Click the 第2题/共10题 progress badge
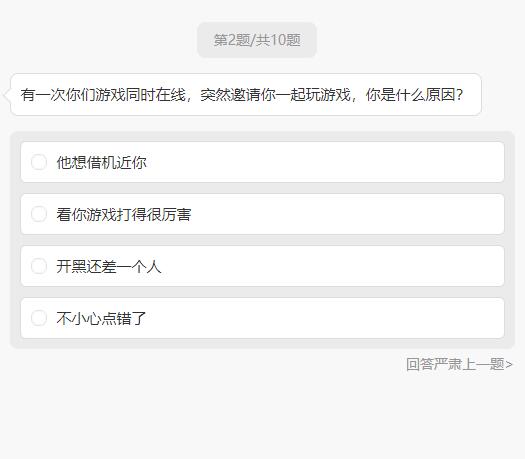Viewport: 525px width, 459px height. [x=257, y=40]
